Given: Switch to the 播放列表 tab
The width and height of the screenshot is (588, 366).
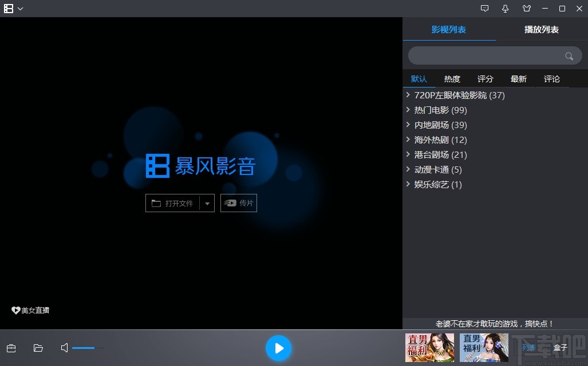Looking at the screenshot, I should pos(541,29).
